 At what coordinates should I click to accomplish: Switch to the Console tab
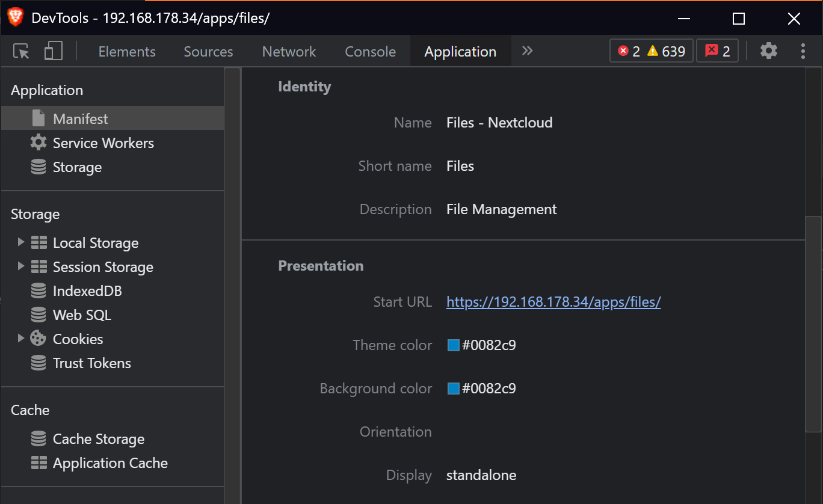370,52
